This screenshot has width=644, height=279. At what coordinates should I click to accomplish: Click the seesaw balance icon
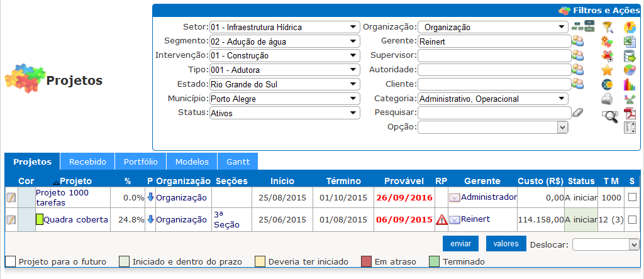pyautogui.click(x=630, y=99)
